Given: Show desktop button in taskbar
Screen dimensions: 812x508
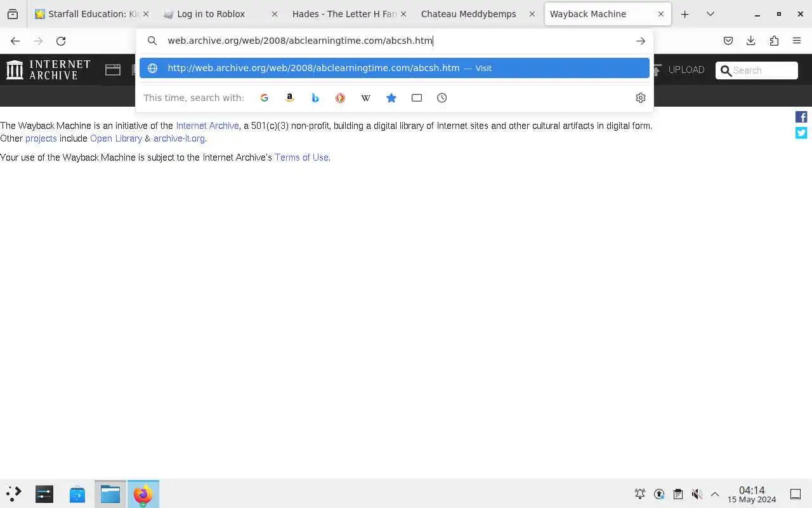Looking at the screenshot, I should click(x=796, y=494).
